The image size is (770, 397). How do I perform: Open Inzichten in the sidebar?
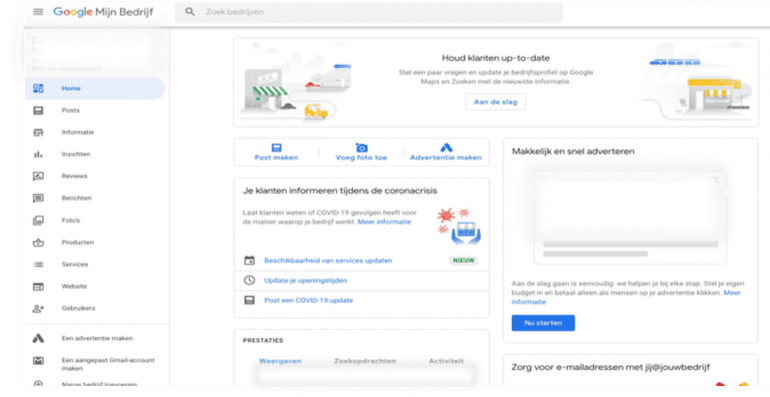(x=95, y=154)
